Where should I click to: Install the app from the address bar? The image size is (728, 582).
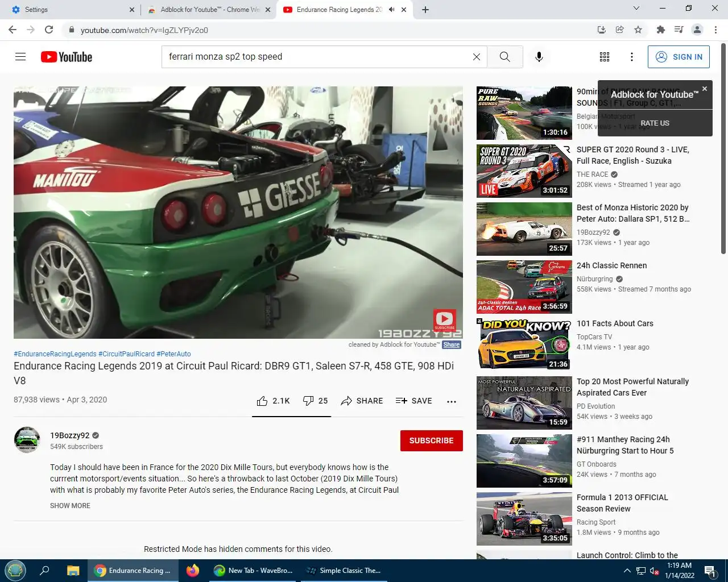coord(602,30)
